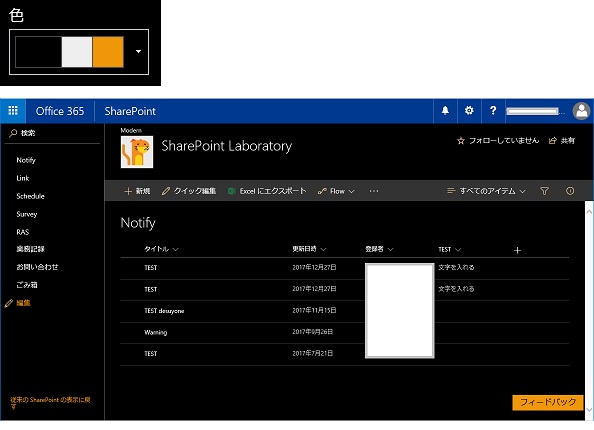Image resolution: width=594 pixels, height=430 pixels.
Task: Click the Office 365 header link
Action: (x=60, y=111)
